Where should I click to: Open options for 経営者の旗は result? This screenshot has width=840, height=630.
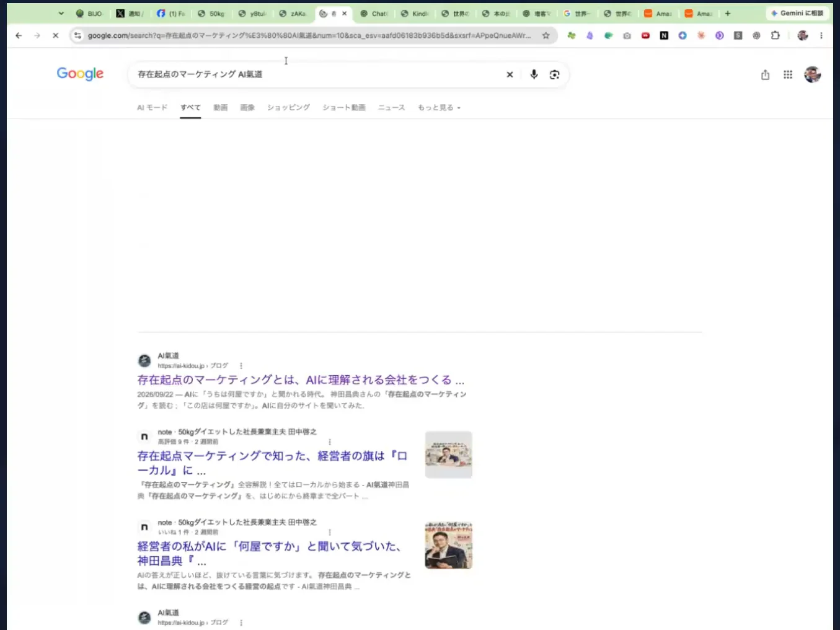pyautogui.click(x=330, y=442)
